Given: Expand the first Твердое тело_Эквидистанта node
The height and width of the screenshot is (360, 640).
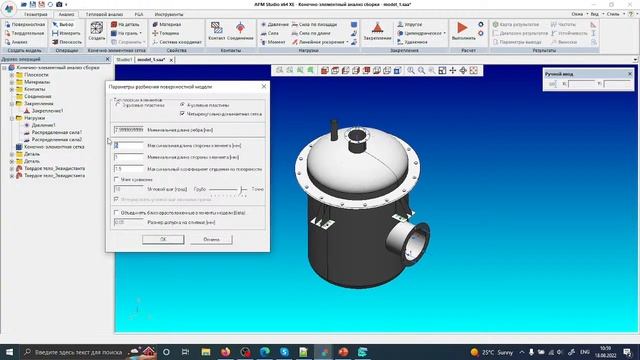Looking at the screenshot, I should pos(12,169).
